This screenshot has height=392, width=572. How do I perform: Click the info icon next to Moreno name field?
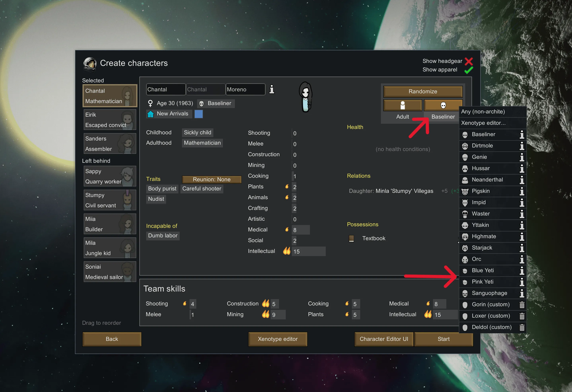tap(272, 89)
